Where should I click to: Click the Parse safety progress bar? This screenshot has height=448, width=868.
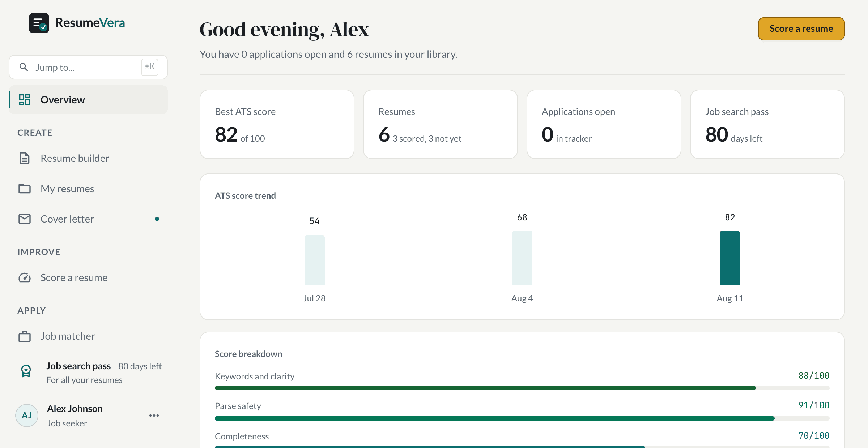[522, 418]
